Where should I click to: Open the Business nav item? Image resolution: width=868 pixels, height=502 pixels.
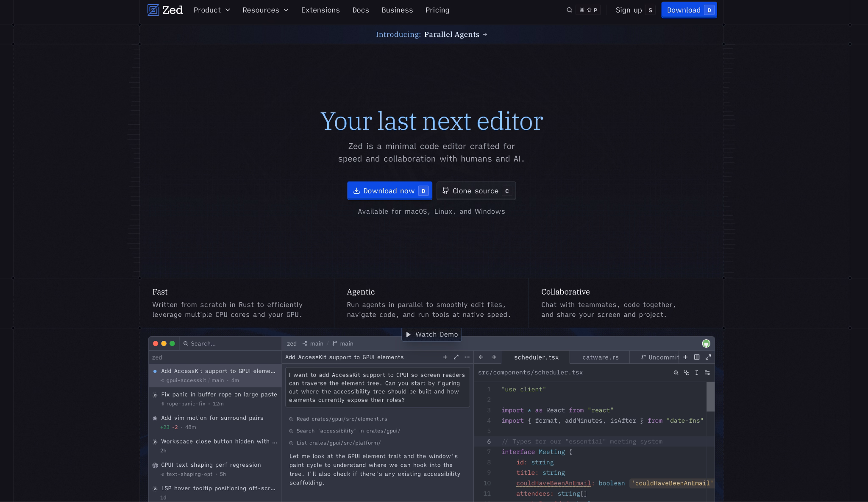pos(397,10)
